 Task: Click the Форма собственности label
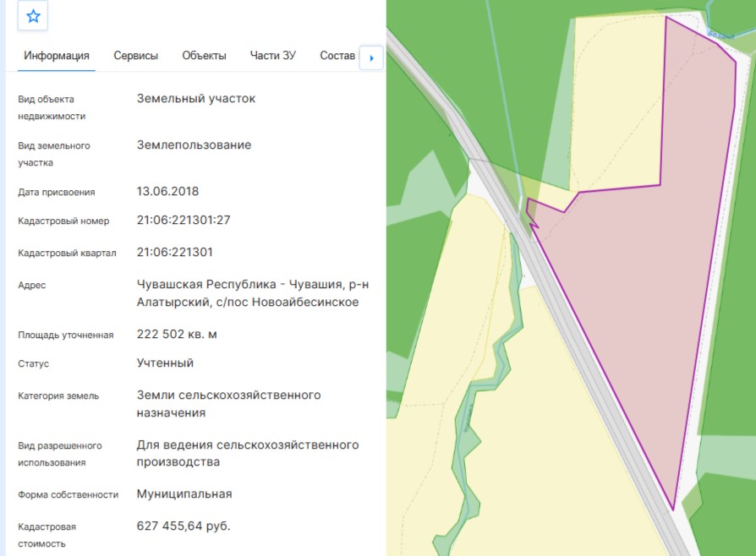click(x=68, y=495)
